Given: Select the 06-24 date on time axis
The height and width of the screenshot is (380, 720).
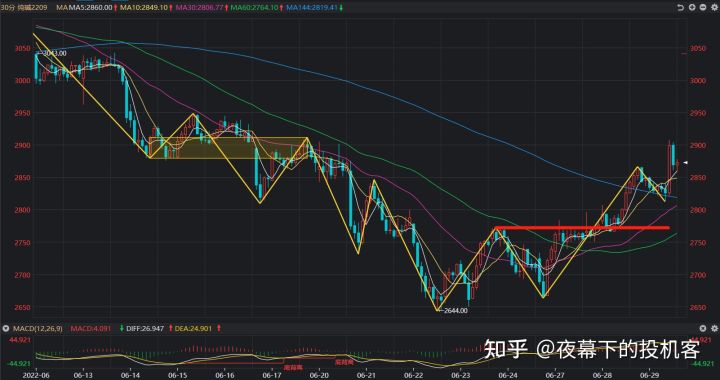Looking at the screenshot, I should (507, 375).
